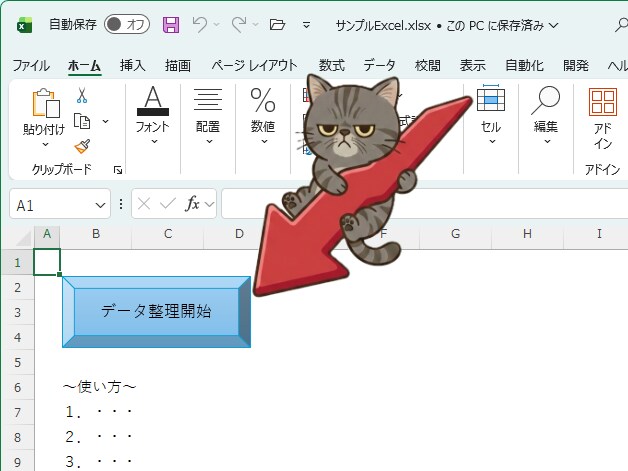Click the formula bar confirm checkmark icon

167,204
